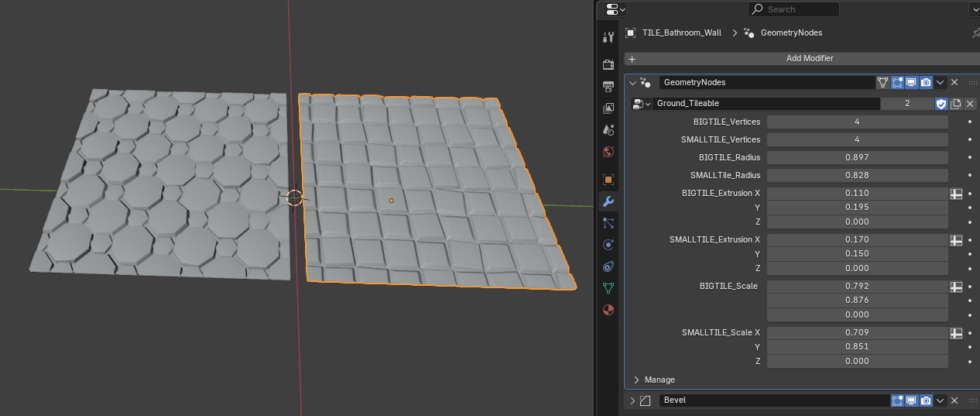Open the Particles properties tab
The image size is (980, 416).
608,223
